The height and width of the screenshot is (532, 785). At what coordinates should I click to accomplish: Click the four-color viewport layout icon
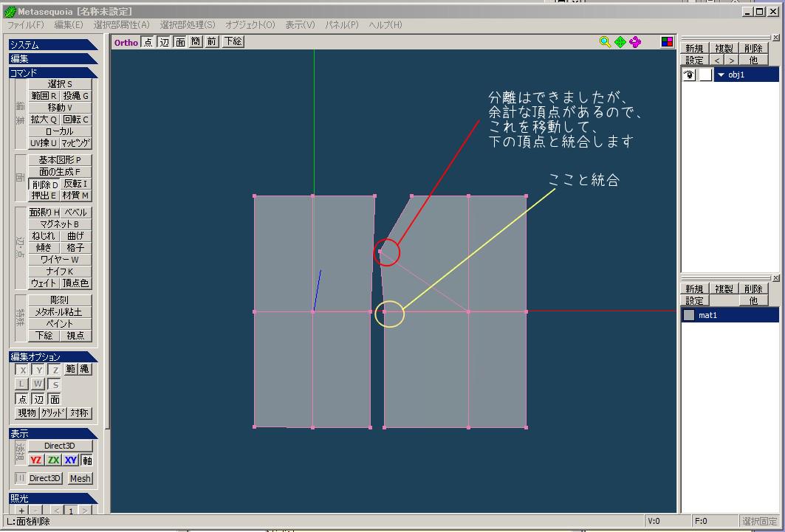click(x=667, y=42)
